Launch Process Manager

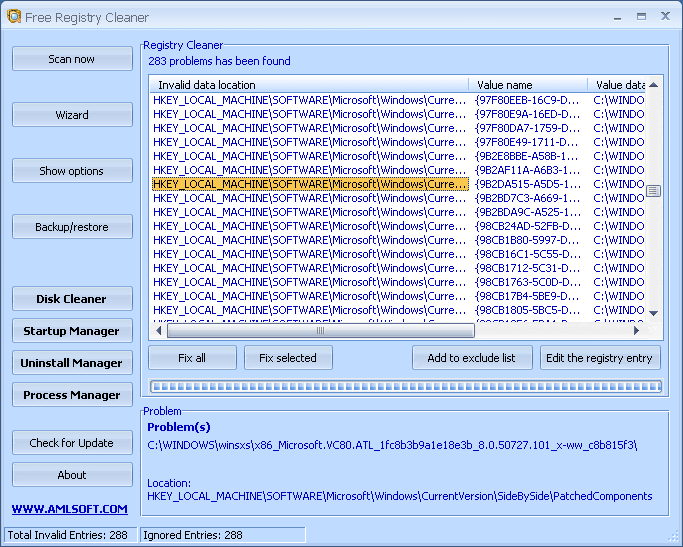[x=72, y=395]
